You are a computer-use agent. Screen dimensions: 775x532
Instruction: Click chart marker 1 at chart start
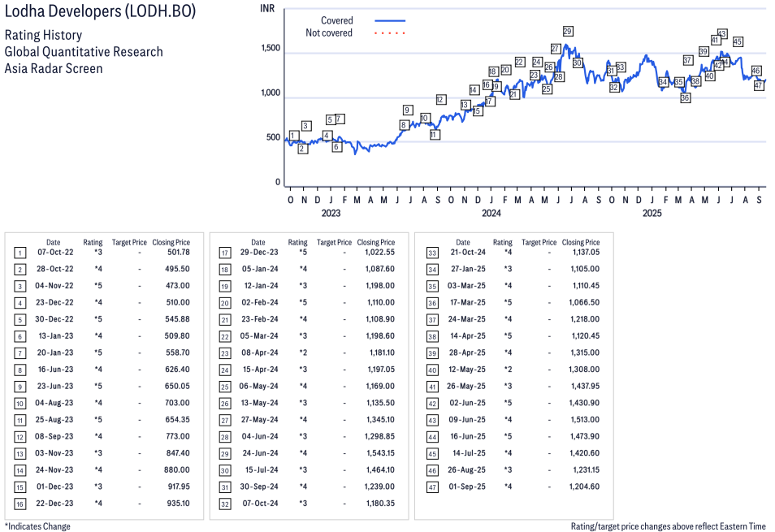tap(293, 136)
